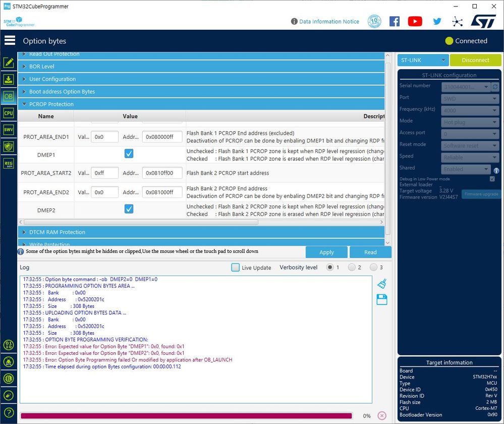
Task: Expand the User Configuration section
Action: click(x=201, y=79)
